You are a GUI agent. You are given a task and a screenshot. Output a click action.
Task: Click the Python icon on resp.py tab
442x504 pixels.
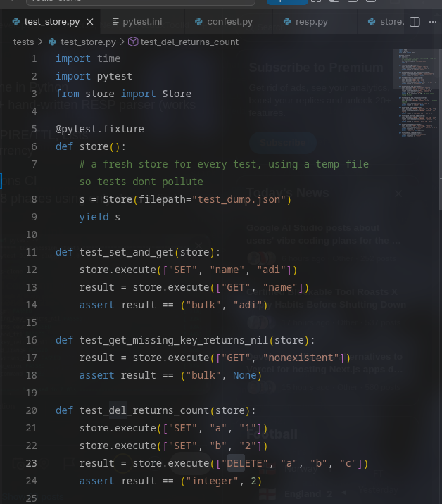tap(287, 22)
